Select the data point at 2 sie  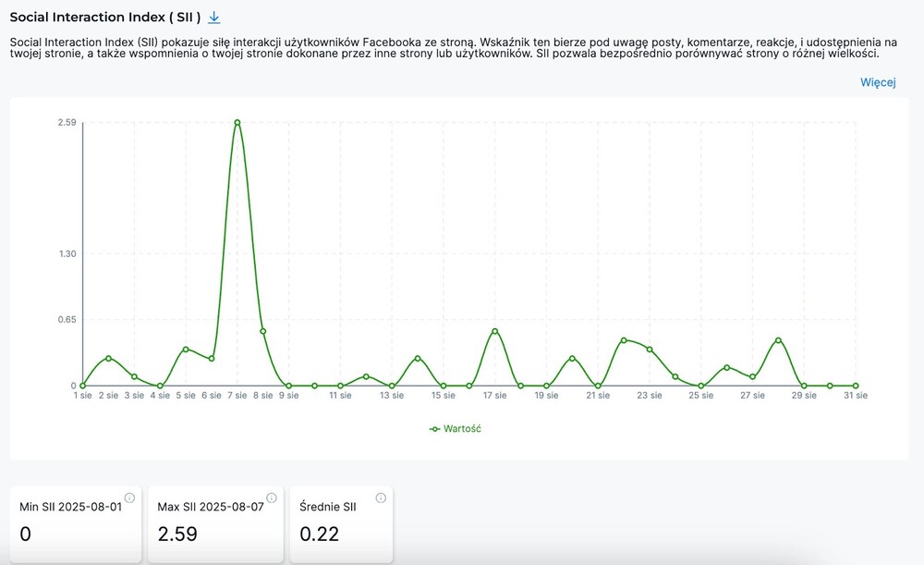click(x=108, y=358)
